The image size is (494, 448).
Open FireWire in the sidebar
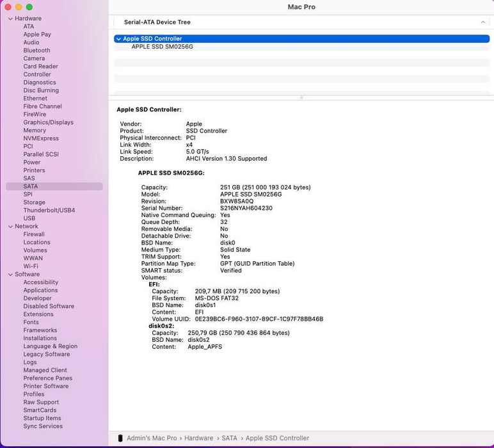[35, 115]
